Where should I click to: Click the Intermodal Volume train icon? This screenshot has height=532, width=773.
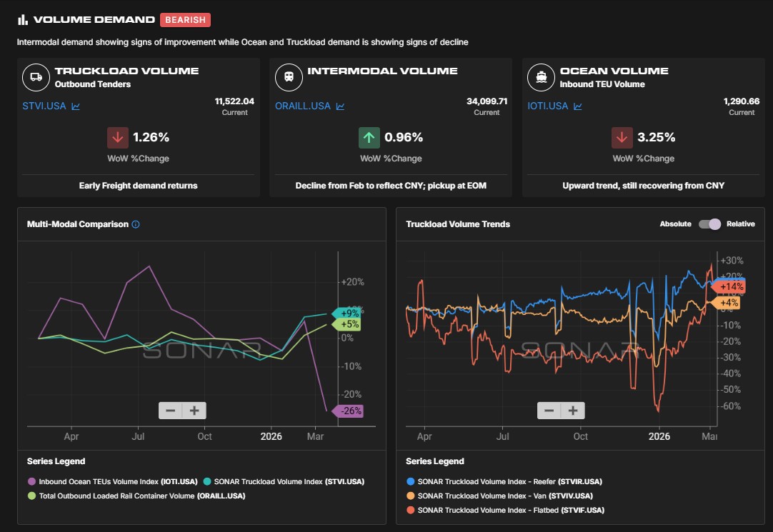289,77
